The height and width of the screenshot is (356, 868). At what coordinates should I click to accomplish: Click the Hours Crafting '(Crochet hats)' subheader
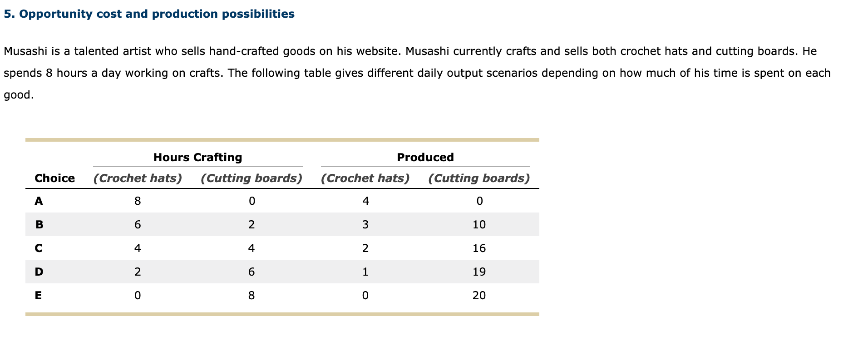click(138, 178)
